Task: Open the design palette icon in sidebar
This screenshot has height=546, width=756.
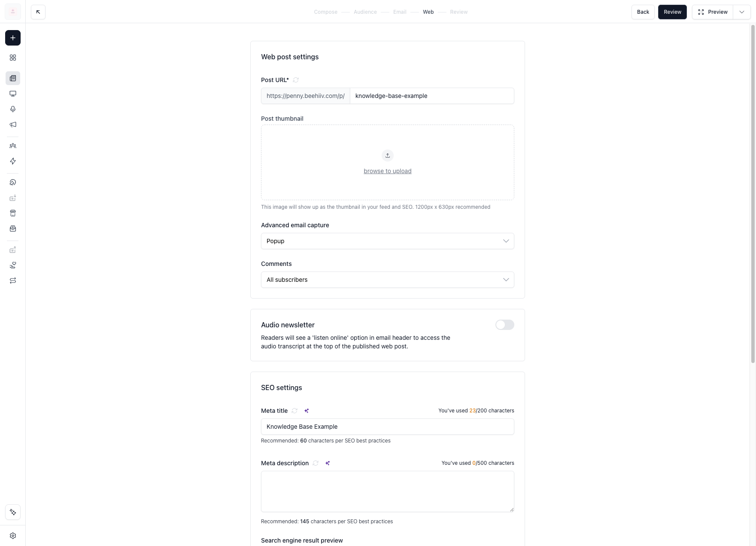Action: point(13,182)
